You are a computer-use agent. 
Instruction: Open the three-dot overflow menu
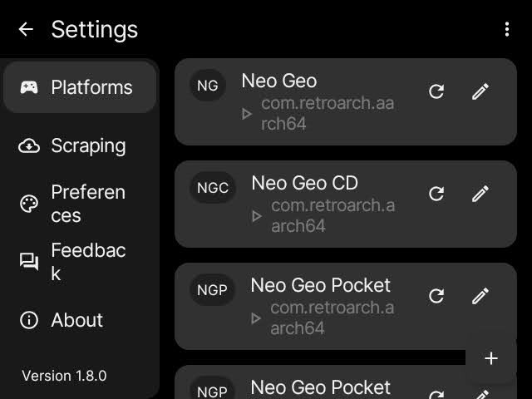(x=507, y=29)
